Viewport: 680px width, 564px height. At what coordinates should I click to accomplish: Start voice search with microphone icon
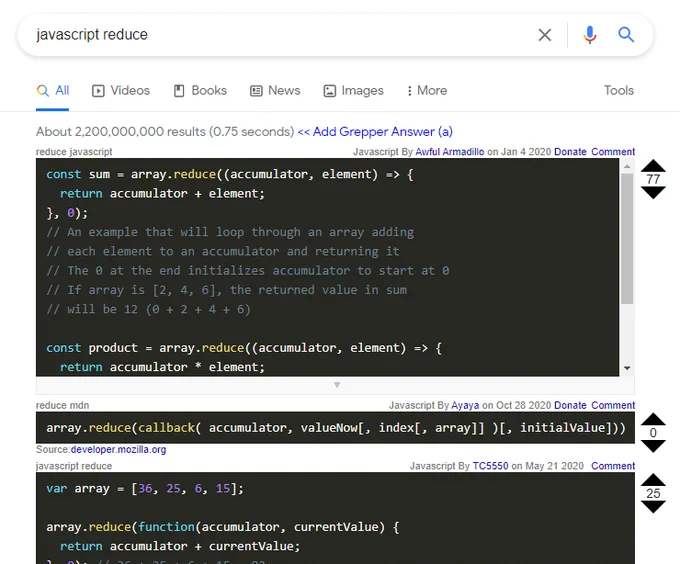coord(589,35)
